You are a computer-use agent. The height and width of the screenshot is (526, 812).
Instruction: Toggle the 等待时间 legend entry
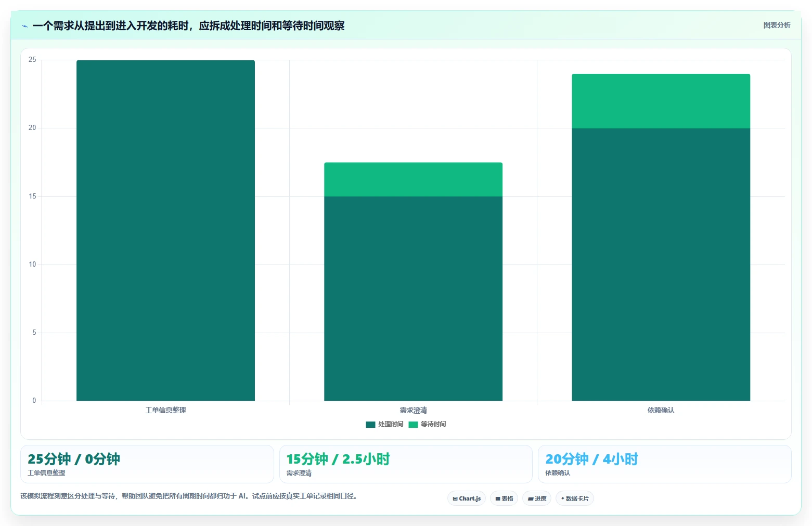[x=428, y=424]
